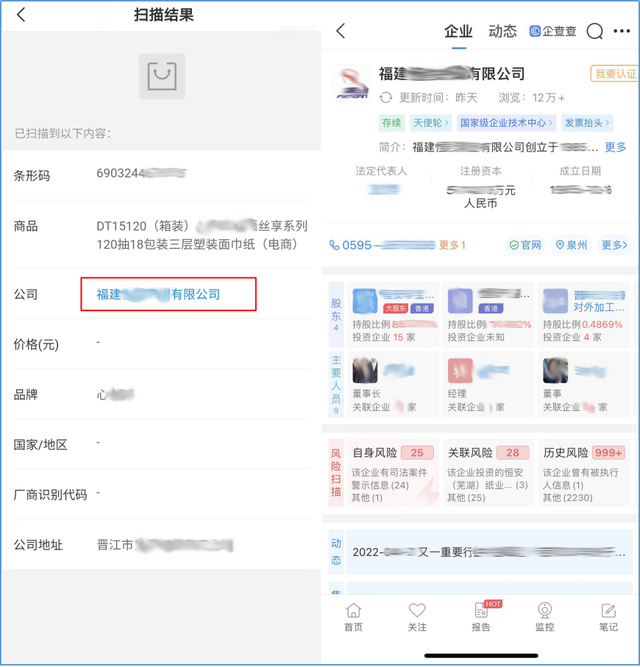
Task: Select the 品牌 brand value
Action: 115,395
